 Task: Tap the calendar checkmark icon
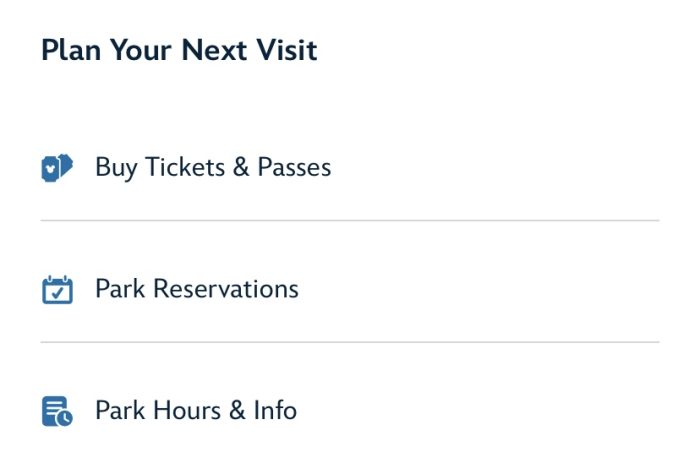57,290
